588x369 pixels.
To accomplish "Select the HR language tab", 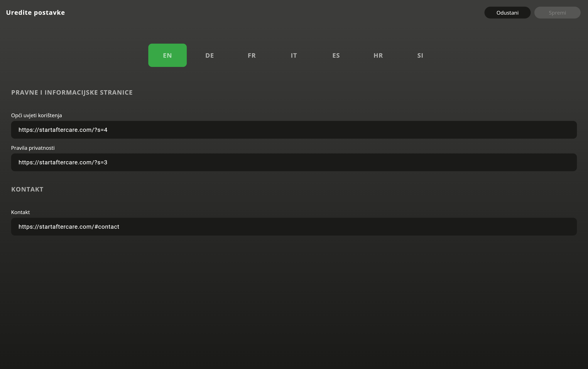I will pos(378,55).
